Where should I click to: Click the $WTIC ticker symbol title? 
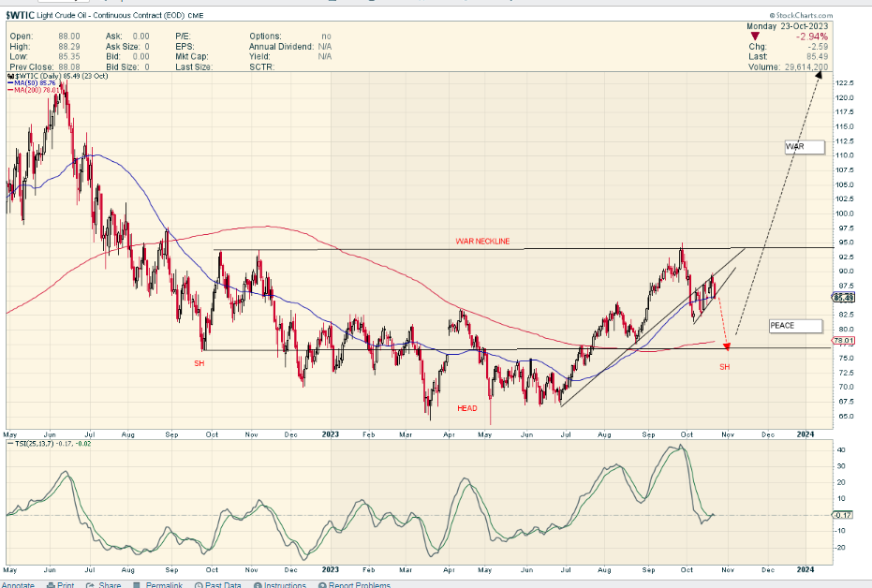pos(21,16)
